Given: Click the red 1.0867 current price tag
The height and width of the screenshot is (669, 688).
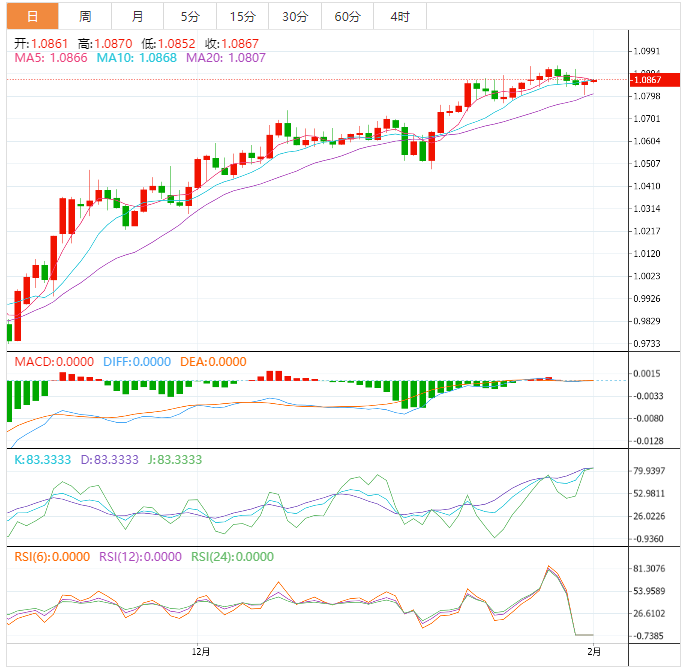Looking at the screenshot, I should 652,80.
